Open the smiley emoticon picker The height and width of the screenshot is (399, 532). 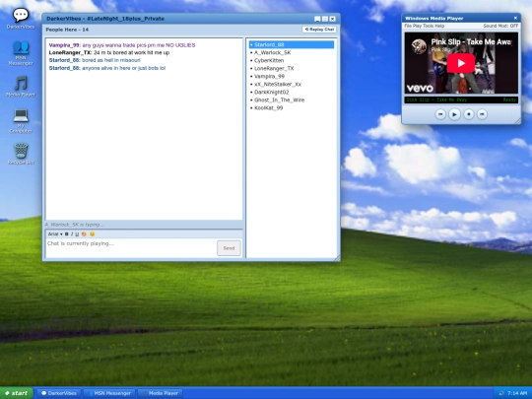(92, 234)
